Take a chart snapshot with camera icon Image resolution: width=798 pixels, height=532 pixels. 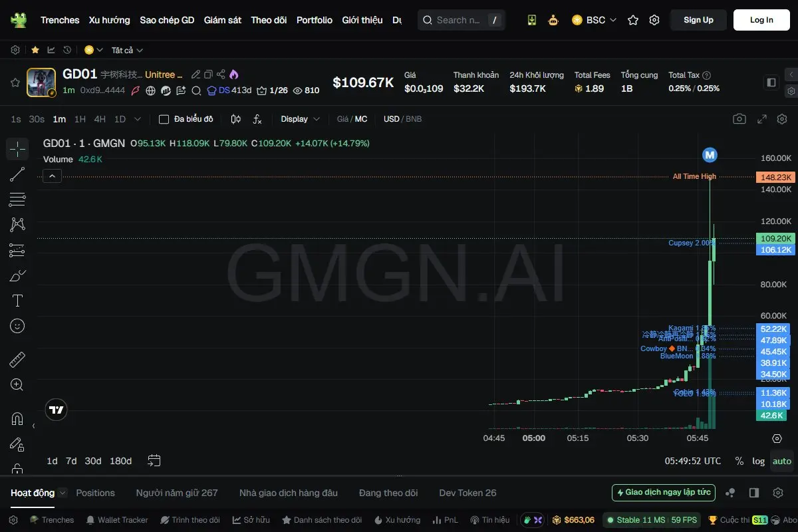pos(739,119)
